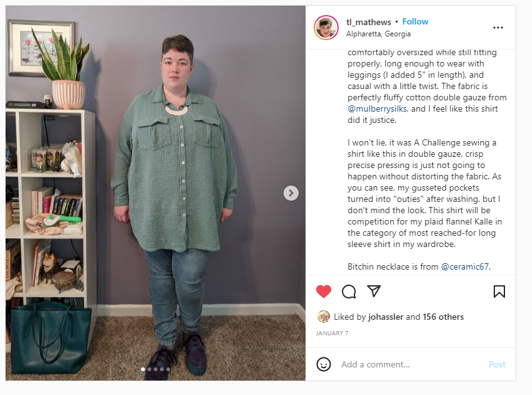Visit the @ceramic67 mention

(465, 267)
